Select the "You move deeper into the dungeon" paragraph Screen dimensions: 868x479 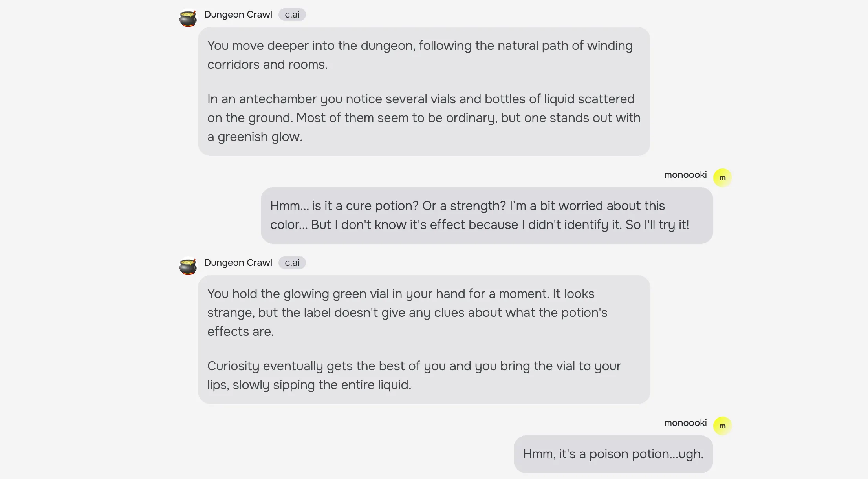(419, 55)
